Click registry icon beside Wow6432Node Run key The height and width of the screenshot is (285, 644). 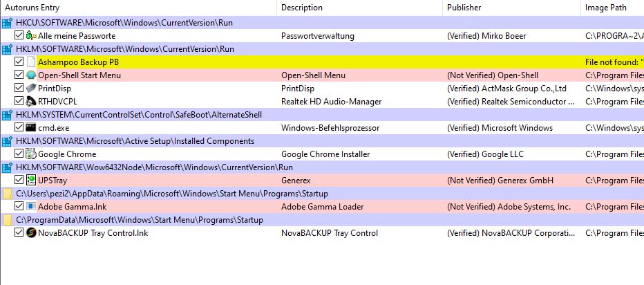coord(7,167)
